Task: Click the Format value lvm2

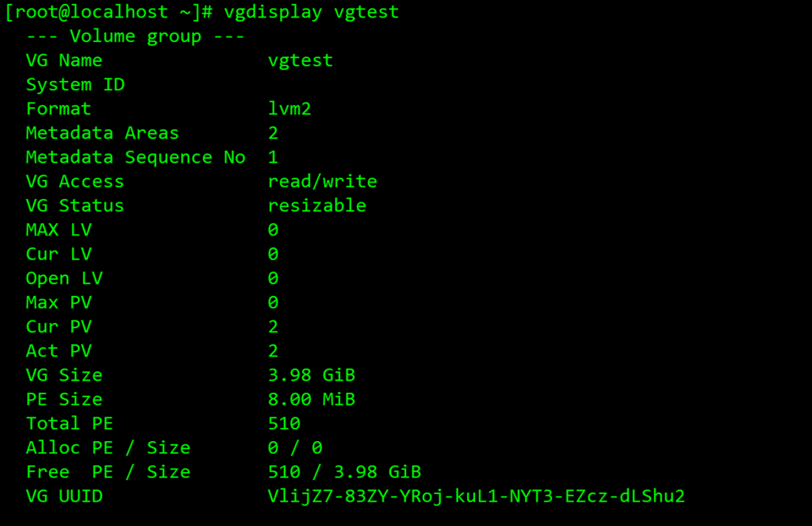Action: pos(289,109)
